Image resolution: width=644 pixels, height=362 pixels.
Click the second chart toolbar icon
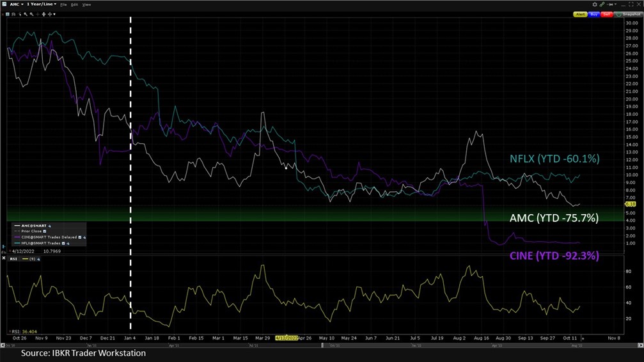13,14
